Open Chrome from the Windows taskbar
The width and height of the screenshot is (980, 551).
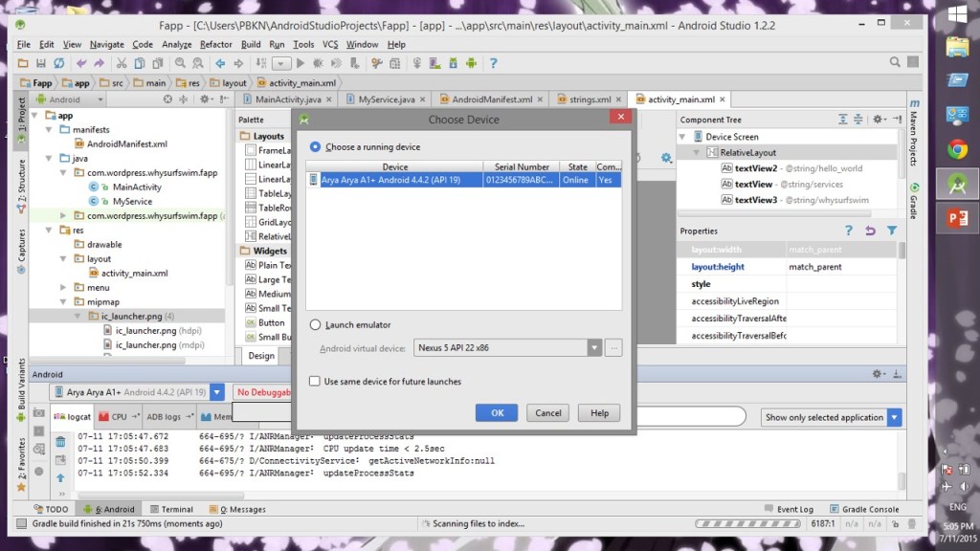(x=956, y=148)
